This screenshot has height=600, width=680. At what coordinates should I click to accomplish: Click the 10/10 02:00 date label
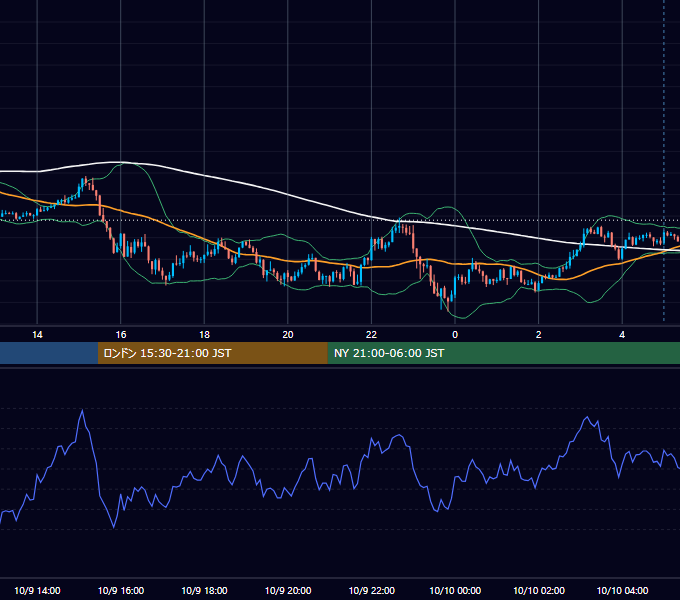pyautogui.click(x=539, y=590)
